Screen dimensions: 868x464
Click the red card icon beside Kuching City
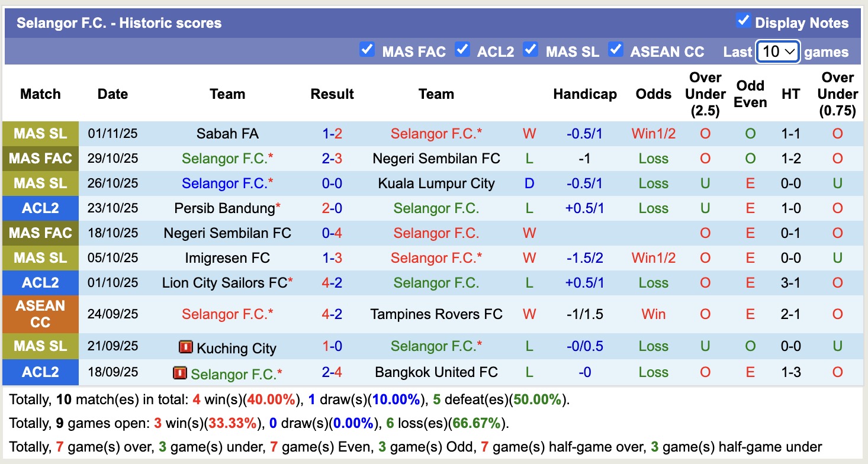186,348
